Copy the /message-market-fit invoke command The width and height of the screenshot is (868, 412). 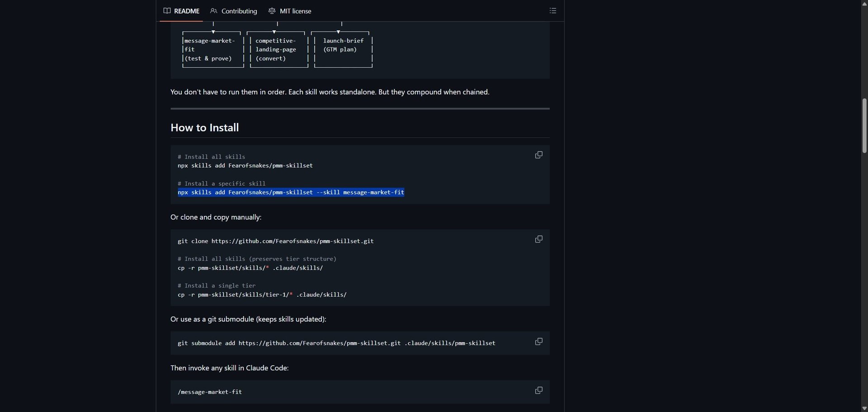[538, 390]
